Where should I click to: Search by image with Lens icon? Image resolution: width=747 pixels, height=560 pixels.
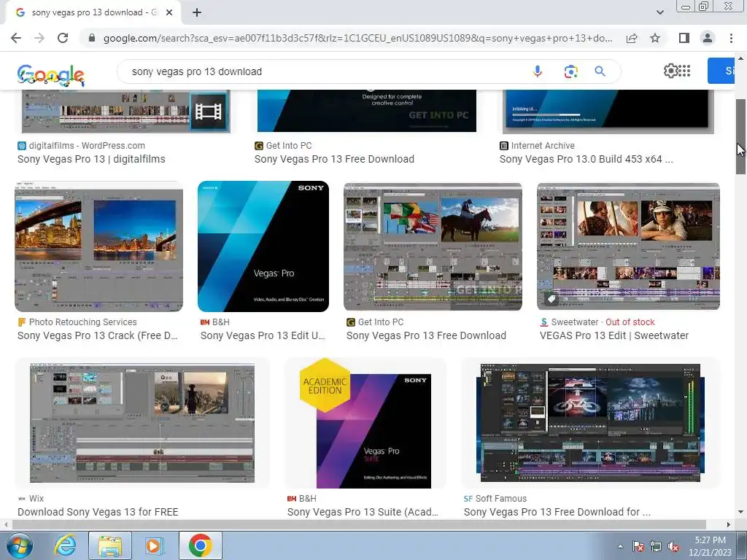pyautogui.click(x=570, y=71)
